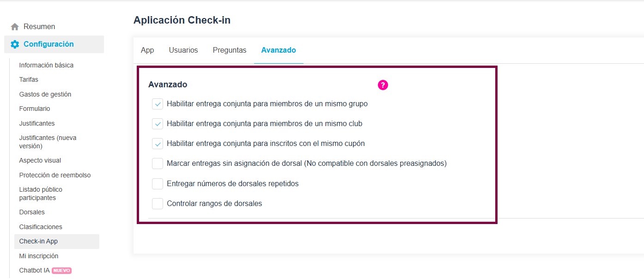
Task: Disable joint delivery for same group members
Action: [x=158, y=104]
